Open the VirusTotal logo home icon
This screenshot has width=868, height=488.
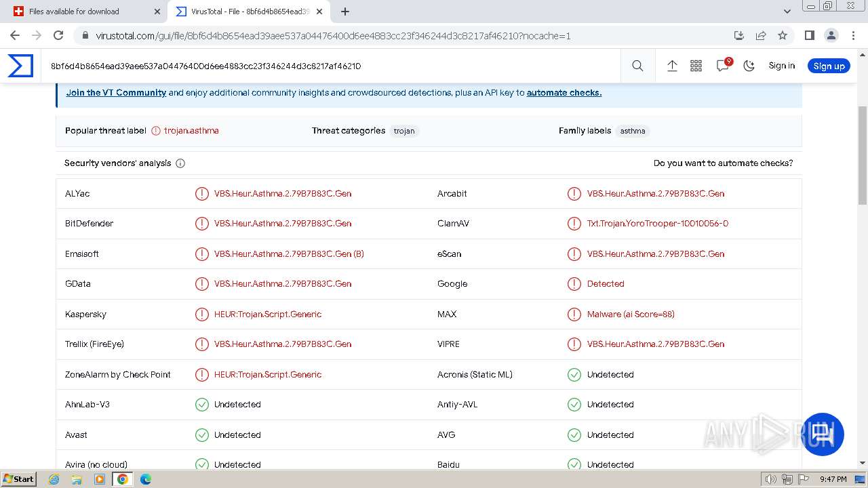[20, 66]
